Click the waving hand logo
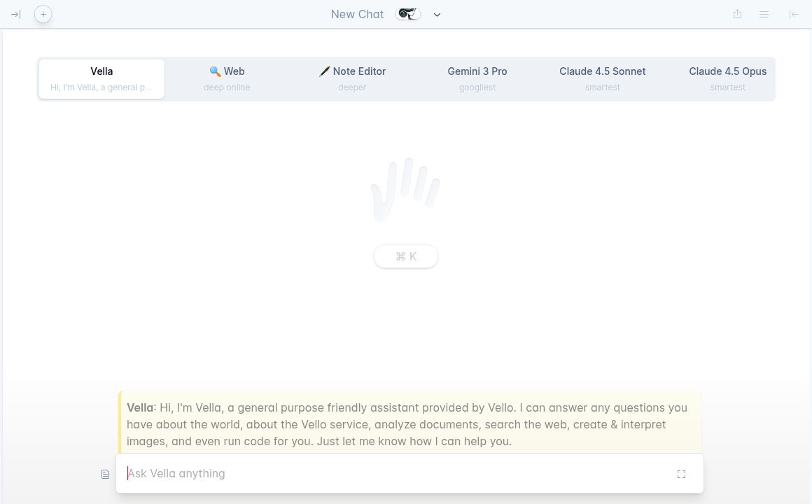Viewport: 812px width, 504px height. coord(405,189)
